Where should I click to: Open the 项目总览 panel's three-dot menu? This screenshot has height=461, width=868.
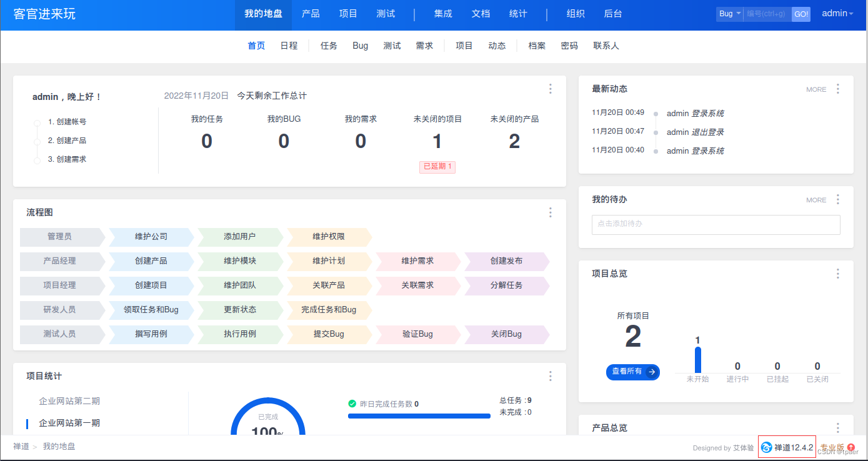838,274
